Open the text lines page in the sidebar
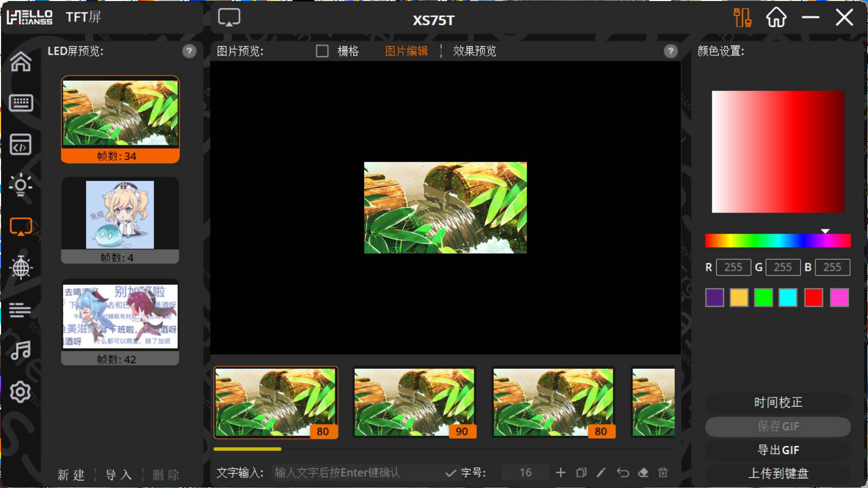The height and width of the screenshot is (488, 868). click(21, 310)
